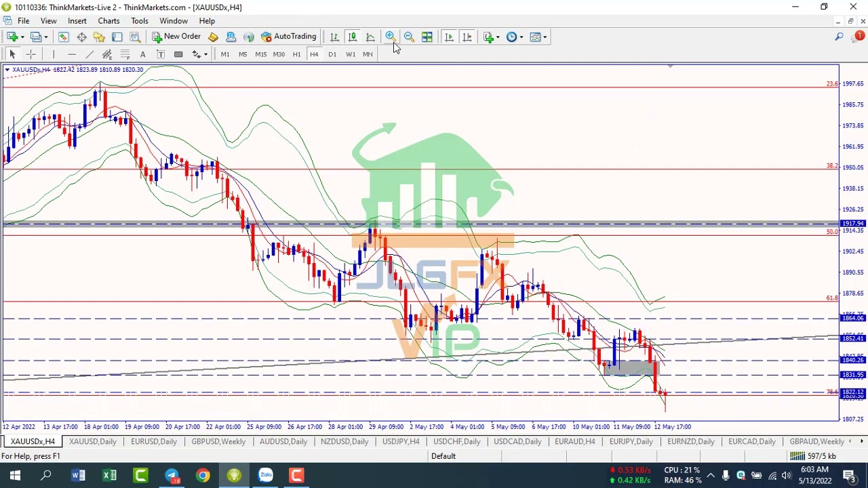Toggle the Market Watch window icon
The image size is (868, 488).
pyautogui.click(x=63, y=37)
